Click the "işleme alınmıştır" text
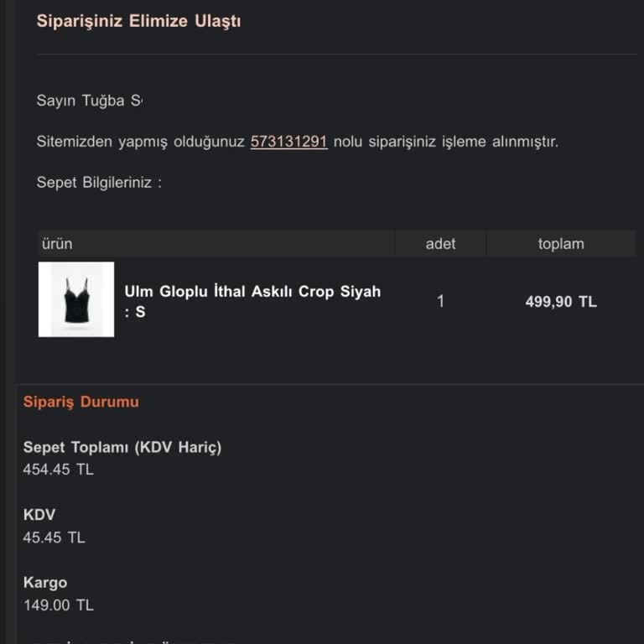644x644 pixels. pyautogui.click(x=500, y=142)
